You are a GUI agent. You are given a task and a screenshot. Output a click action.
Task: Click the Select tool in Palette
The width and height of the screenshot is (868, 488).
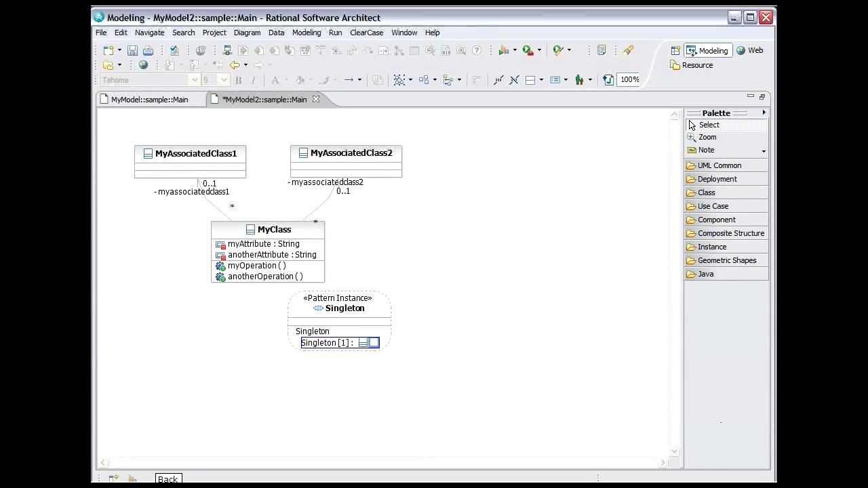(x=726, y=125)
